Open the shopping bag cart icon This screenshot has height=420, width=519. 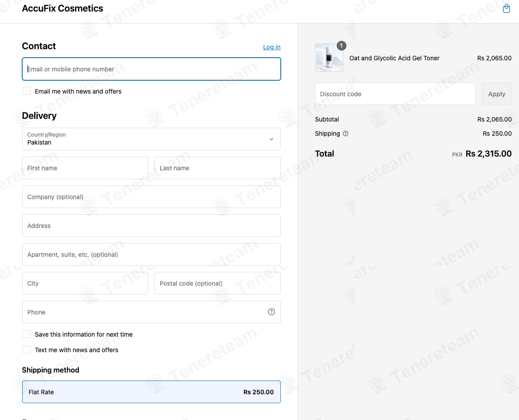[506, 8]
